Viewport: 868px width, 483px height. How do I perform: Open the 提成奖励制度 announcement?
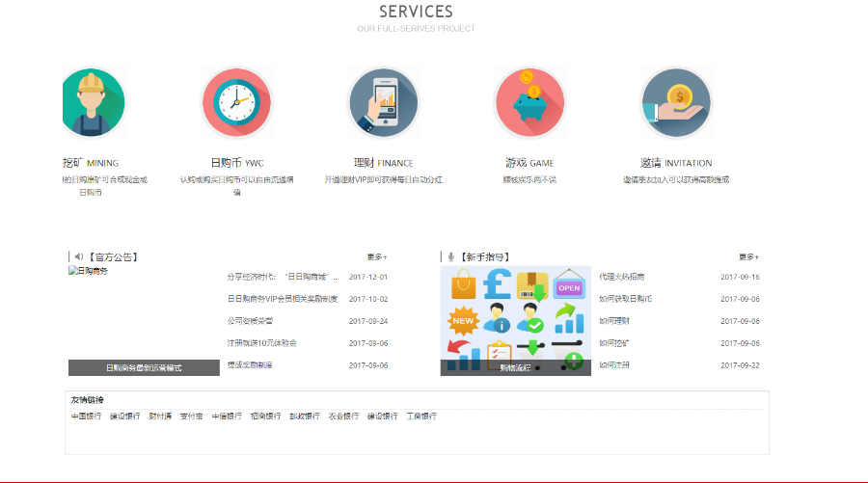250,365
